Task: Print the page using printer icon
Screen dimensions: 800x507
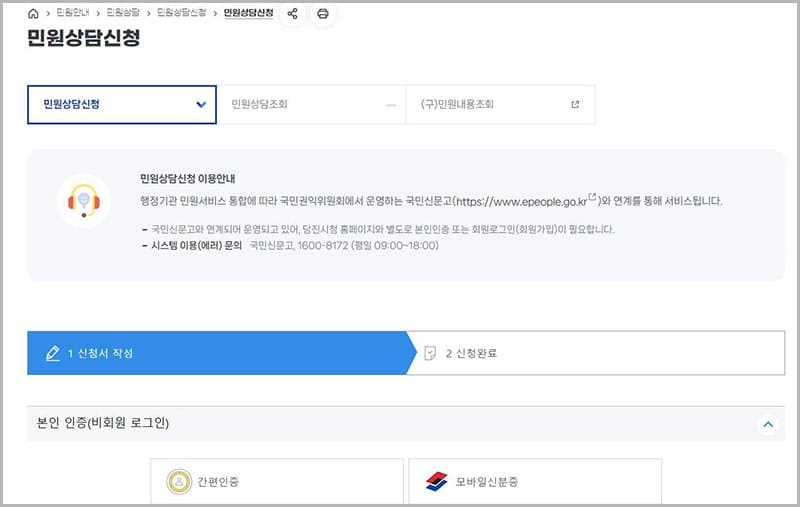Action: click(x=322, y=14)
